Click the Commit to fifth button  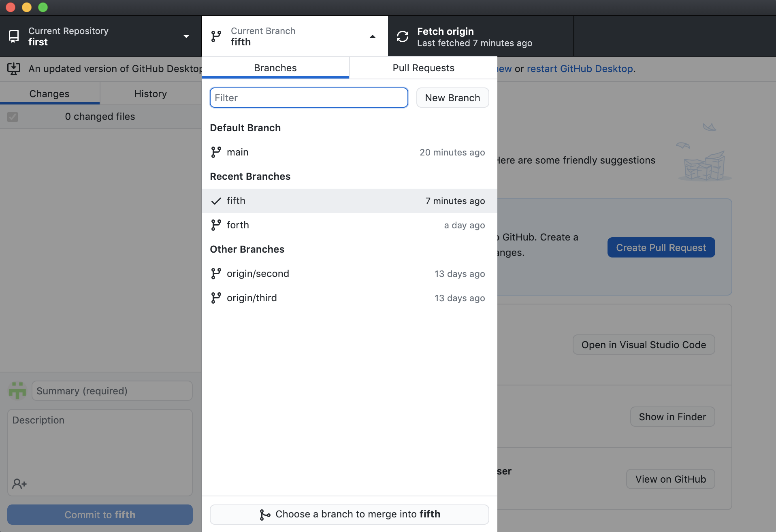(100, 515)
